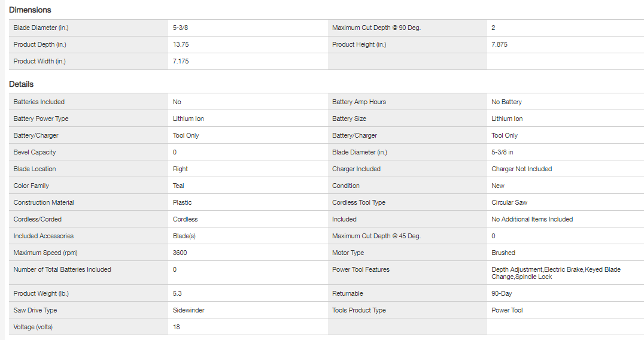Click the Product Width value 7.175
644x340 pixels.
click(x=181, y=61)
